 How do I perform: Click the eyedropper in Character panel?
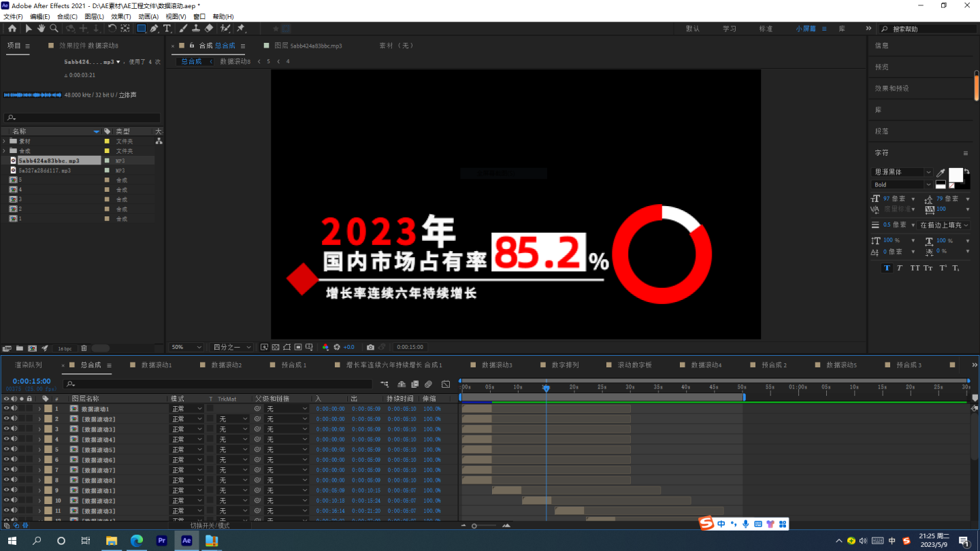941,173
